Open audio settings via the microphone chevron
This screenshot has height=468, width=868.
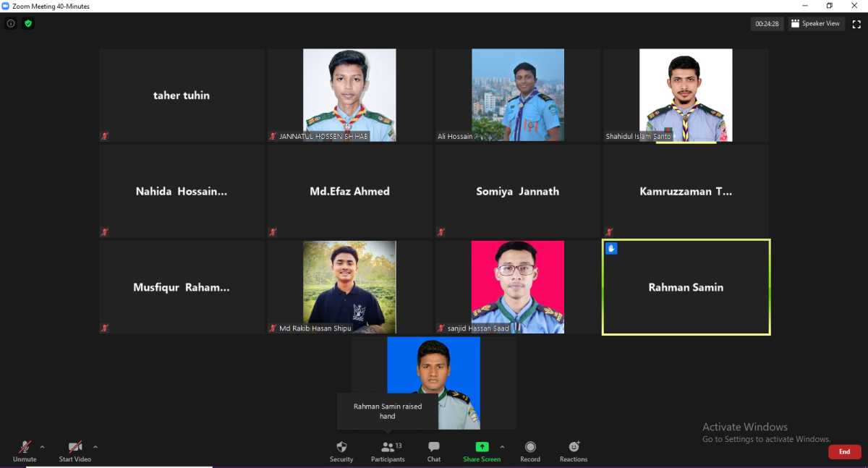41,446
